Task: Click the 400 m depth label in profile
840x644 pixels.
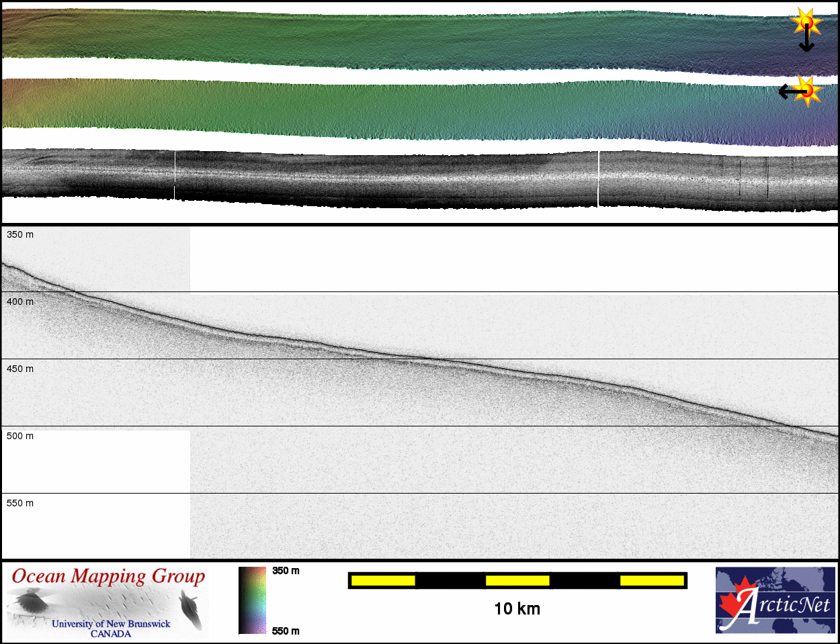Action: point(20,302)
